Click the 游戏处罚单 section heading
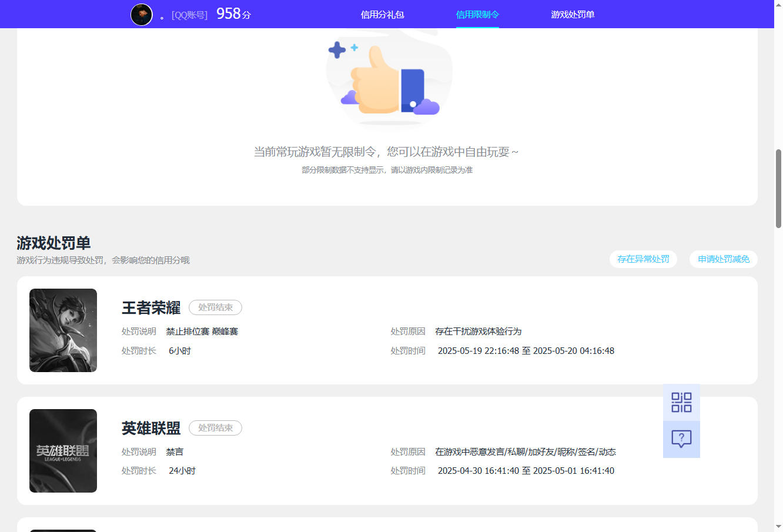Screen dimensions: 783x532 (x=53, y=243)
